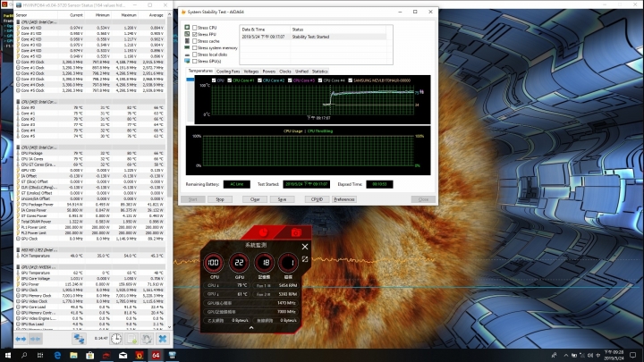Screen dimensions: 644x362
Task: Switch to Temperatures tab
Action: 200,71
